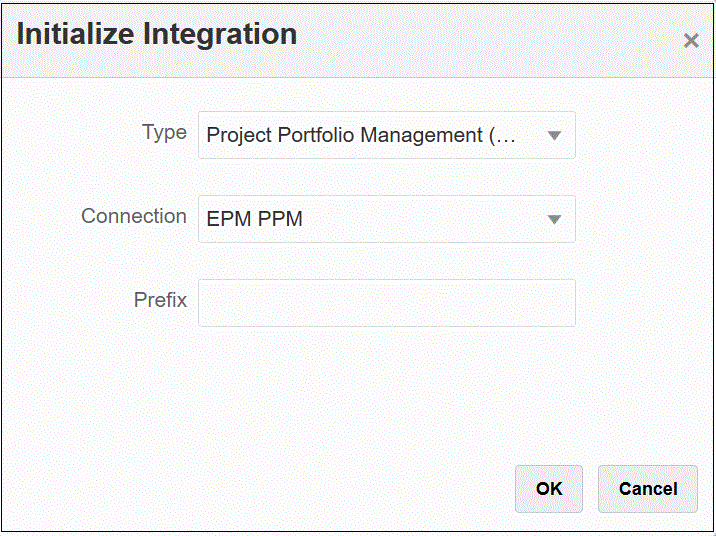Click the empty dialog header bar area
The width and height of the screenshot is (716, 536).
tap(480, 38)
